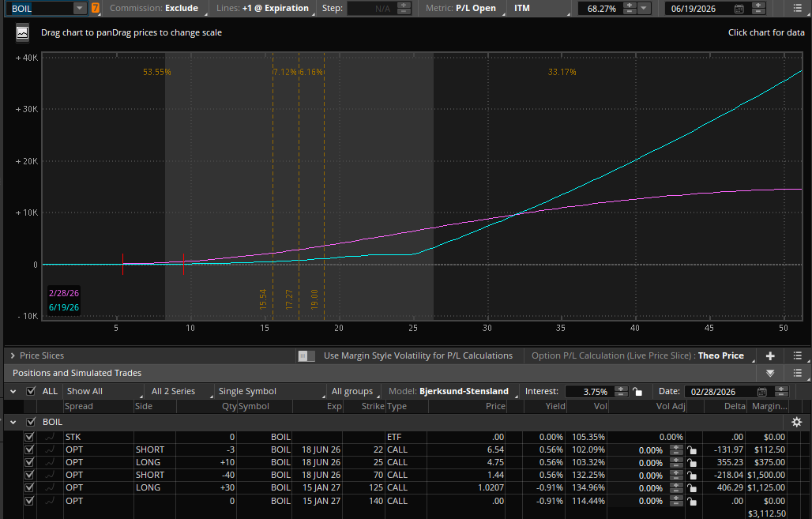Click the Strike column header

tap(373, 406)
